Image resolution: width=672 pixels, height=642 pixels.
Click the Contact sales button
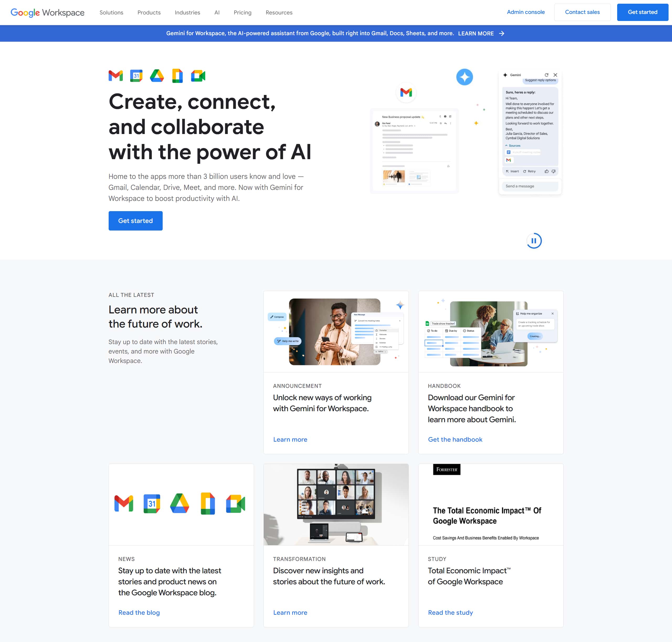[582, 12]
